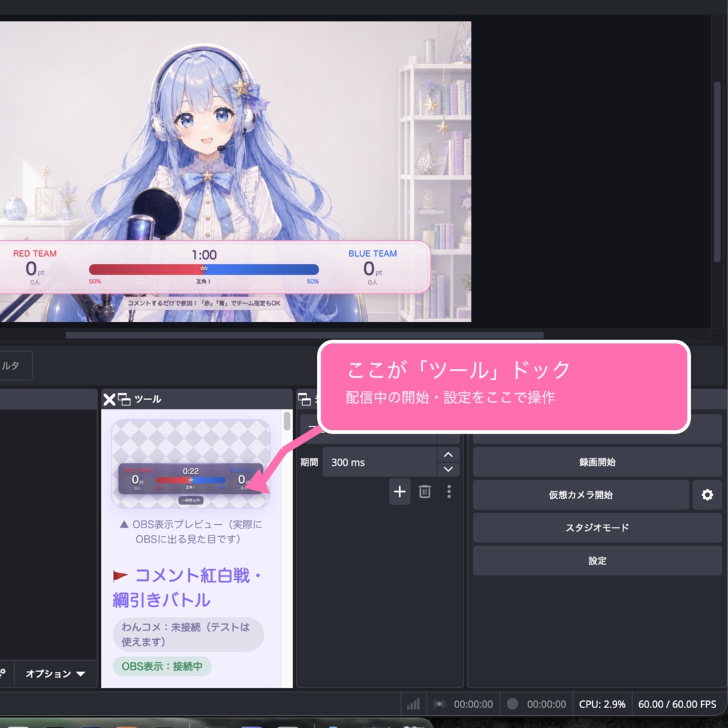Screen dimensions: 728x728
Task: Click the network signal status icon
Action: click(x=413, y=705)
